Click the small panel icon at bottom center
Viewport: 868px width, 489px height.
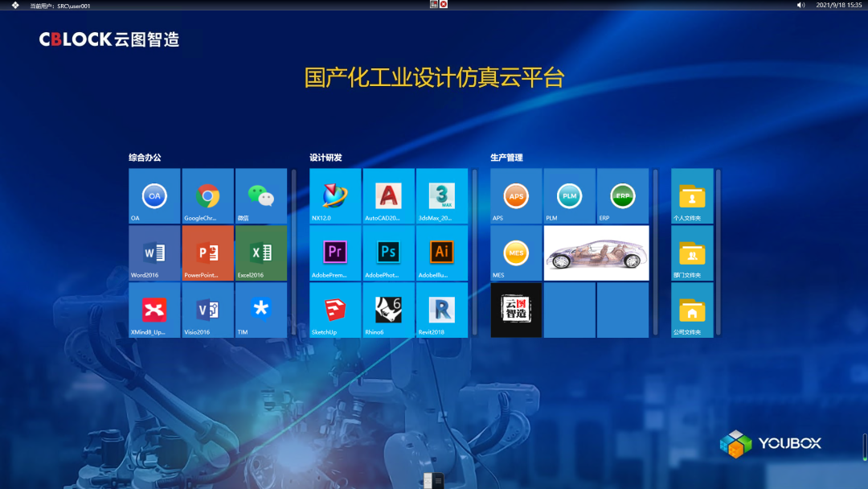point(433,480)
